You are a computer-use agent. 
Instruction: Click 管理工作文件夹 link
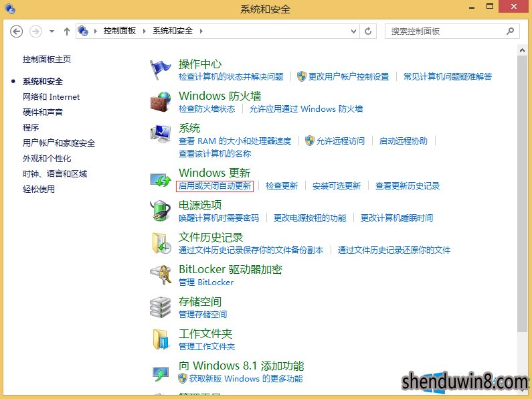coord(207,346)
